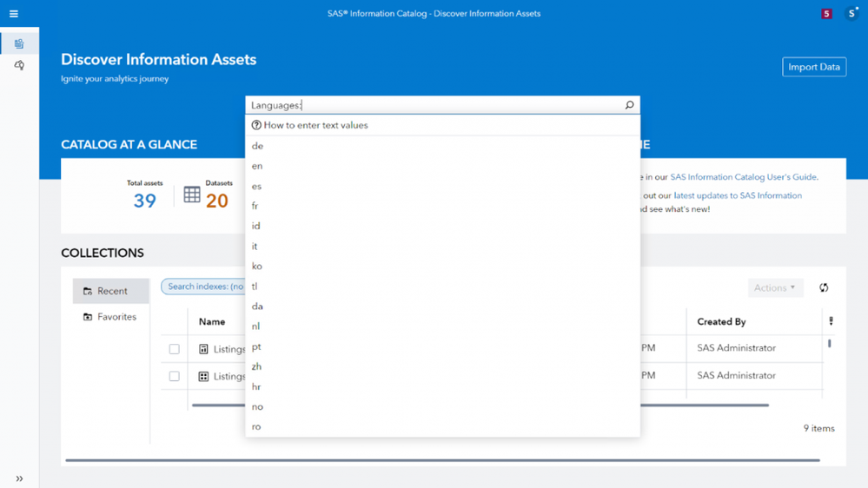The width and height of the screenshot is (868, 488).
Task: Open column options icon beside Created By
Action: click(831, 321)
